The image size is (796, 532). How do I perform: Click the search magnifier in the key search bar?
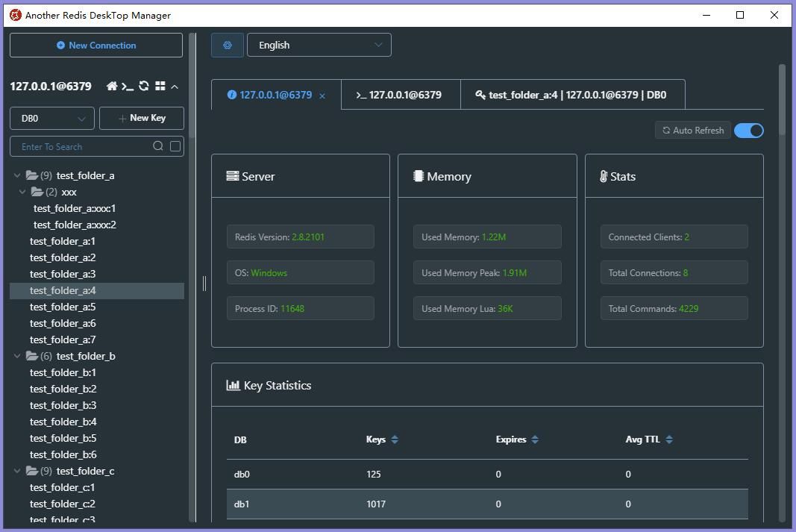157,146
